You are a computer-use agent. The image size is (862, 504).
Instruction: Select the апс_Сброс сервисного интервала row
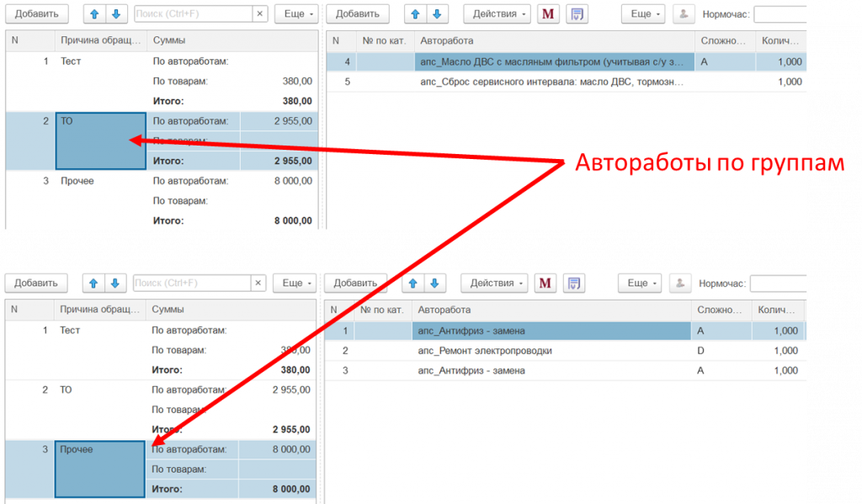click(x=551, y=82)
